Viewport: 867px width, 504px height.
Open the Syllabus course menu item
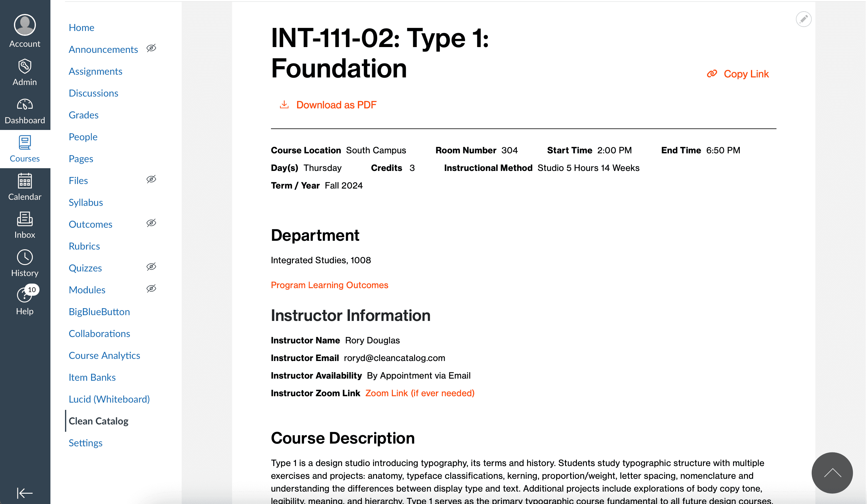(86, 203)
